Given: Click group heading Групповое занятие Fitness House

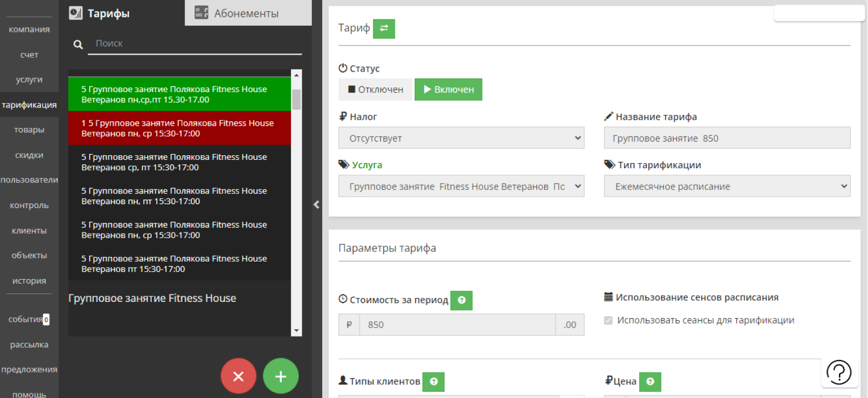Looking at the screenshot, I should (x=152, y=298).
